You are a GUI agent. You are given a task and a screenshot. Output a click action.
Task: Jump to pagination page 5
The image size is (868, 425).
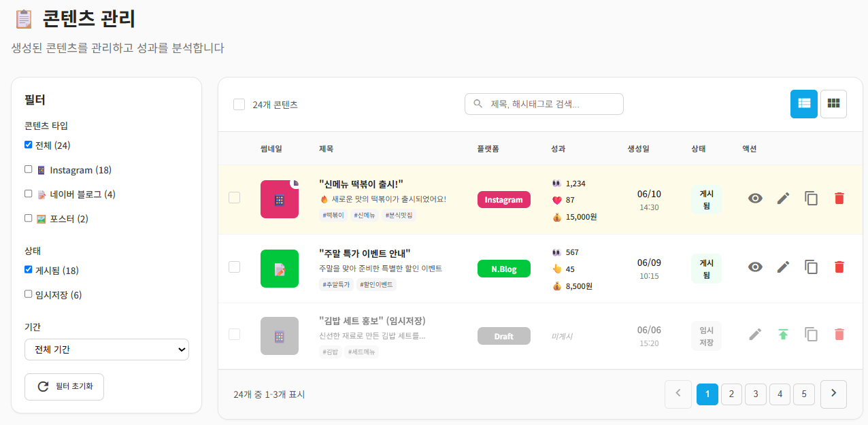pos(803,394)
